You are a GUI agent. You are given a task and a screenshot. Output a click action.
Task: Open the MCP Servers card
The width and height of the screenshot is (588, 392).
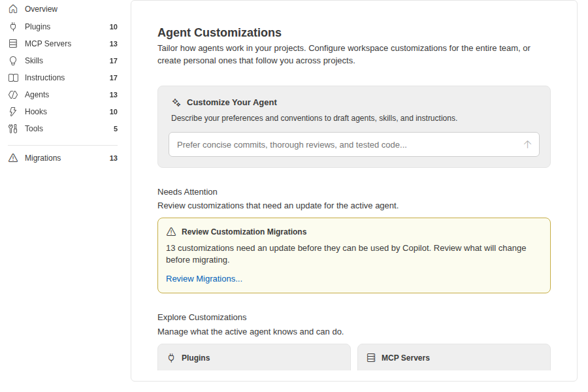454,357
